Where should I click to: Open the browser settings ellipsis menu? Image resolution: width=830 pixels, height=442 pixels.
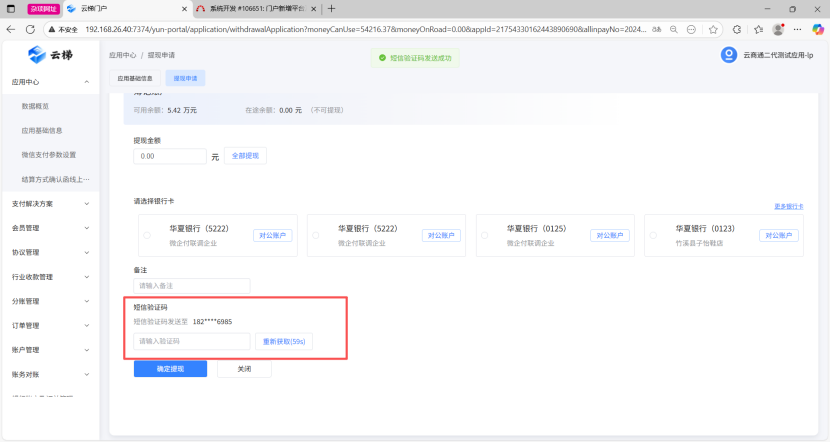point(797,29)
